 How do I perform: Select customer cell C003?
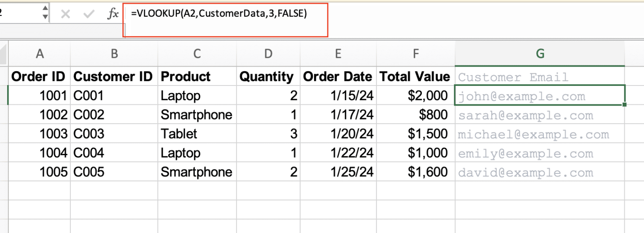click(x=114, y=134)
